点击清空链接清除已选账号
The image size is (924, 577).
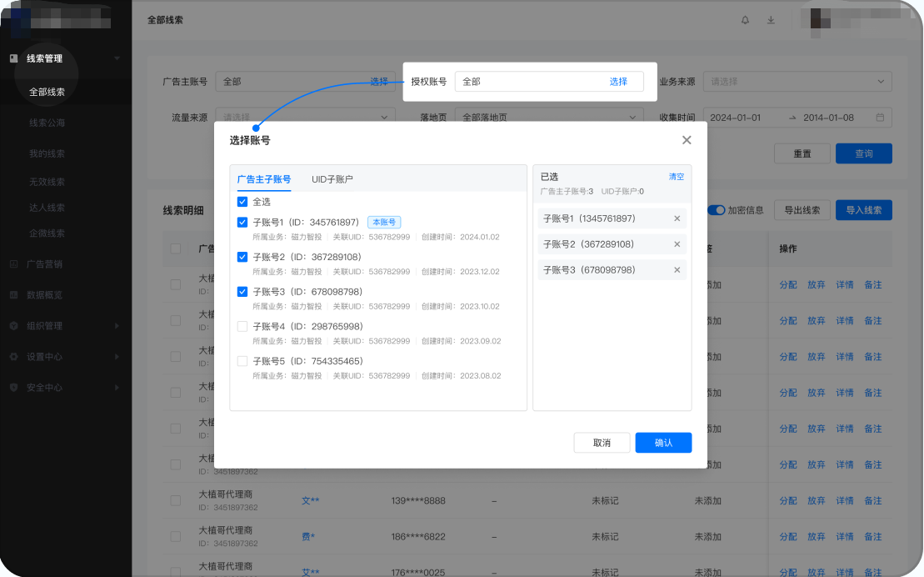(676, 176)
